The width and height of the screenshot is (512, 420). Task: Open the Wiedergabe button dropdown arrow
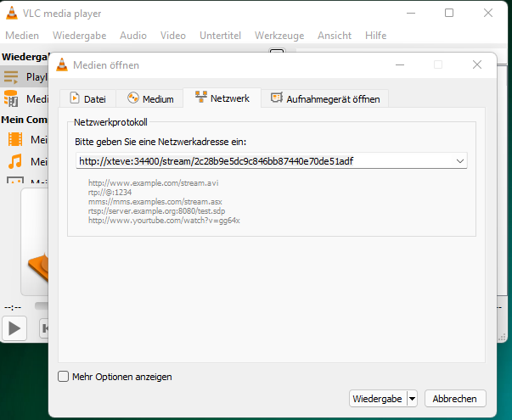pos(412,399)
